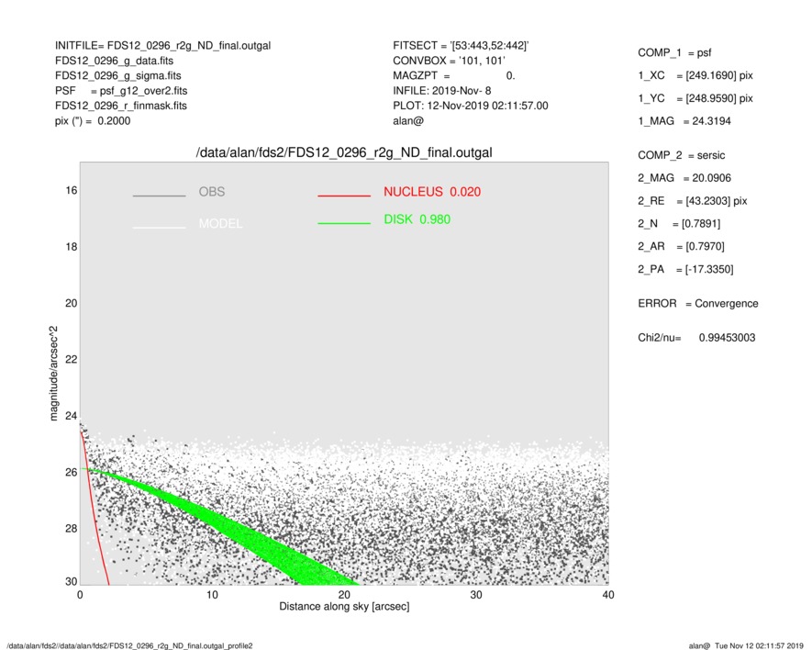The image size is (812, 650).
Task: Click the INITFILE header text
Action: point(162,46)
